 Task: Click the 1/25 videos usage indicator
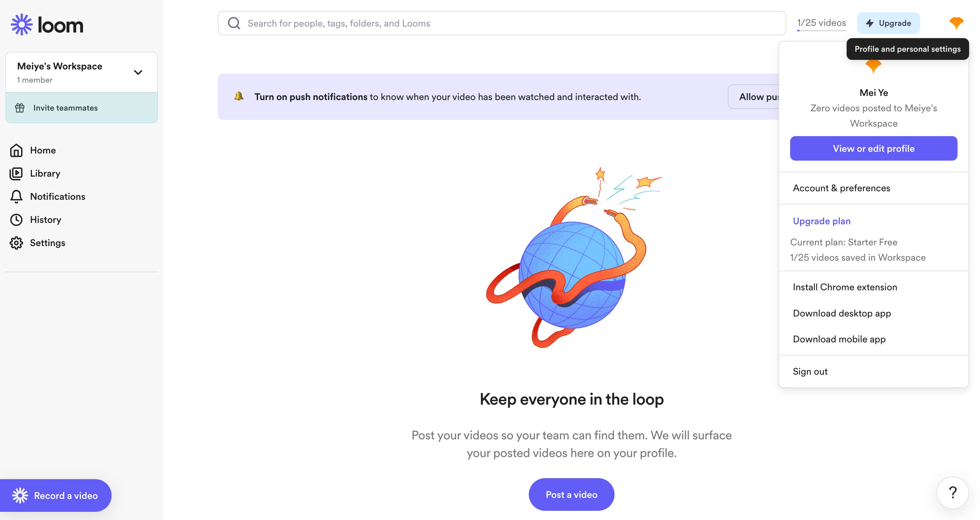821,23
